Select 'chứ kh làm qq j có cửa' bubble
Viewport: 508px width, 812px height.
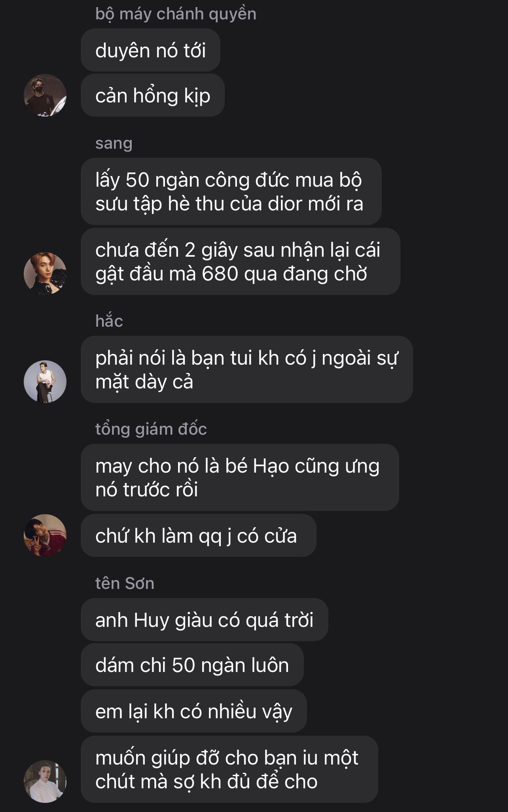point(198,535)
